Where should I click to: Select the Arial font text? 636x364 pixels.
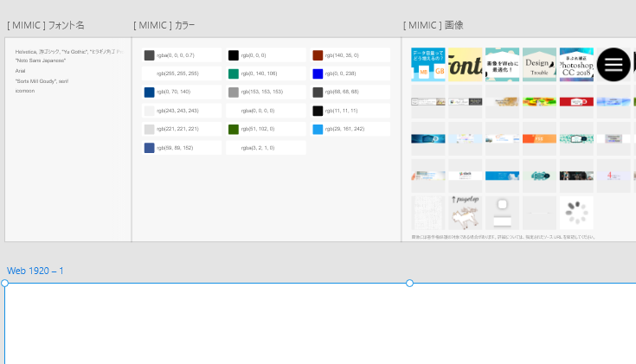[20, 71]
